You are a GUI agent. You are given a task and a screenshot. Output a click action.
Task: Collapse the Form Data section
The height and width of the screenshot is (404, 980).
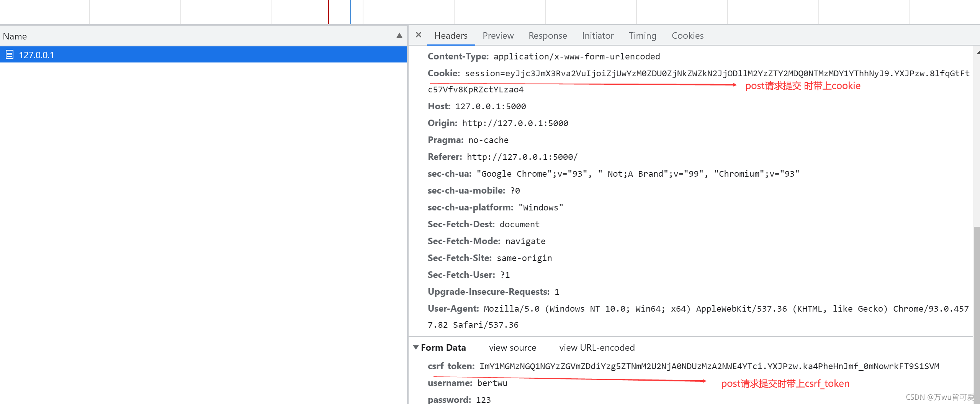[x=416, y=348]
